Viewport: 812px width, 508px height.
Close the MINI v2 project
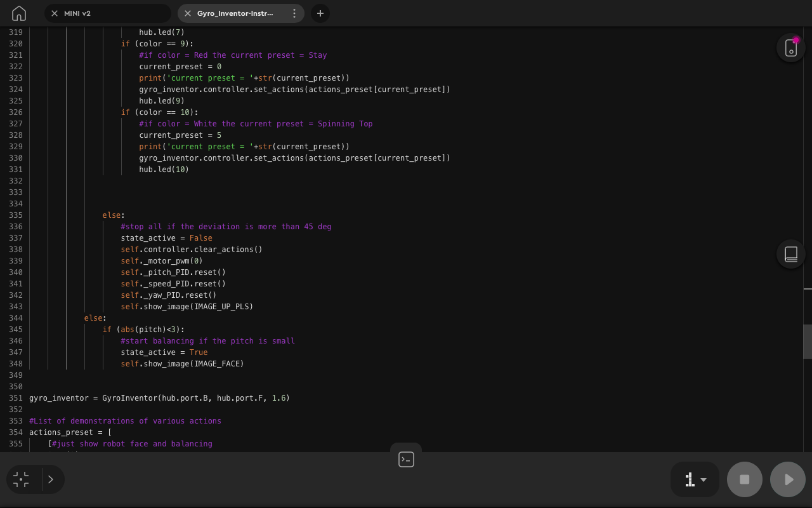click(x=54, y=13)
